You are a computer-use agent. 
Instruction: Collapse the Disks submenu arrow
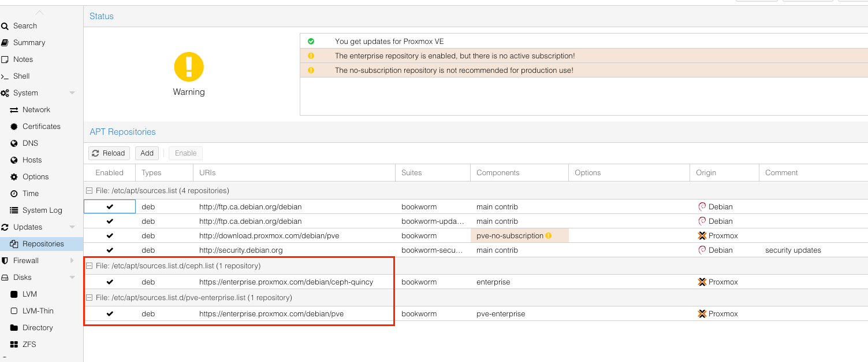click(72, 277)
